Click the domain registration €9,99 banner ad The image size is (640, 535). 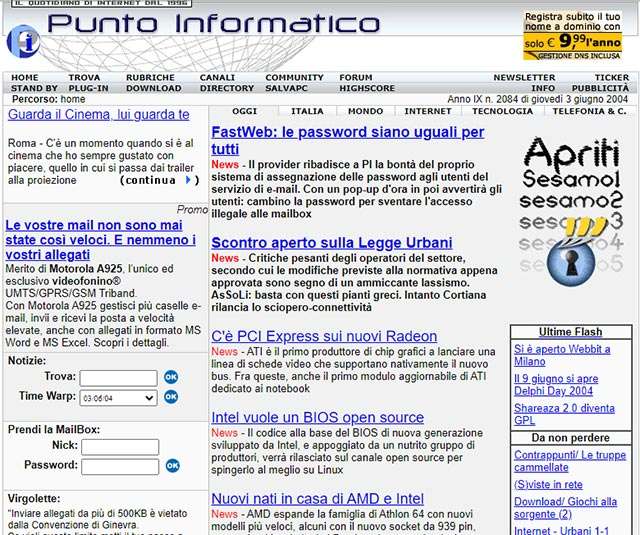click(x=578, y=35)
